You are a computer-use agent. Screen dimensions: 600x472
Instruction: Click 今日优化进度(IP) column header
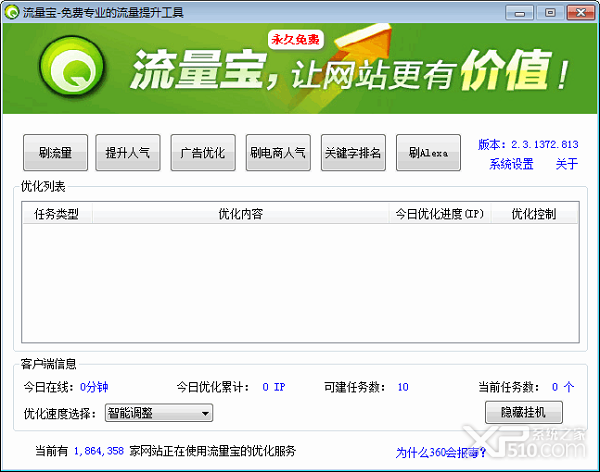click(x=440, y=213)
